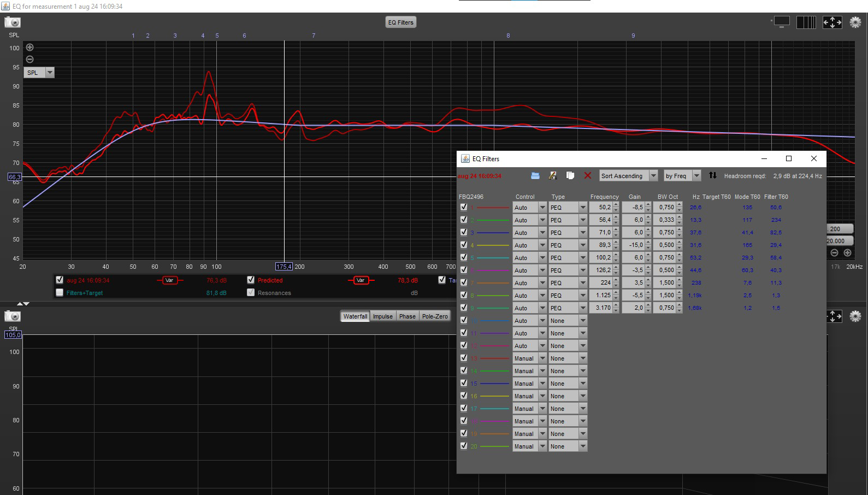Hide the aug 24 16:09:34 trace
Screen dimensions: 868x495
pyautogui.click(x=60, y=280)
